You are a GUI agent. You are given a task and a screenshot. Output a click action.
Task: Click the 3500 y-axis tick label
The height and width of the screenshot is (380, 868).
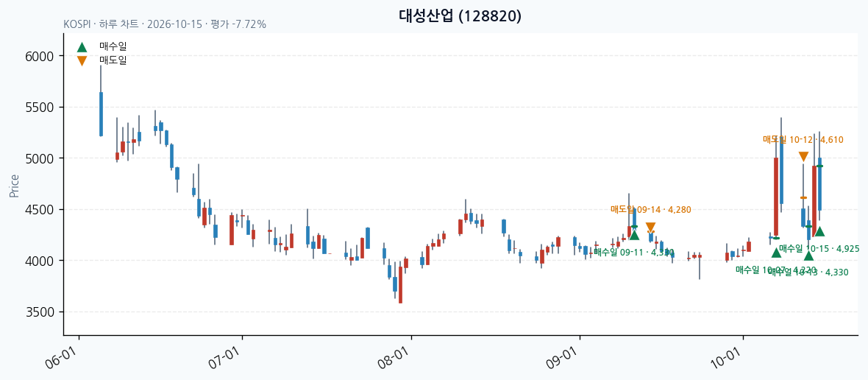coord(39,312)
